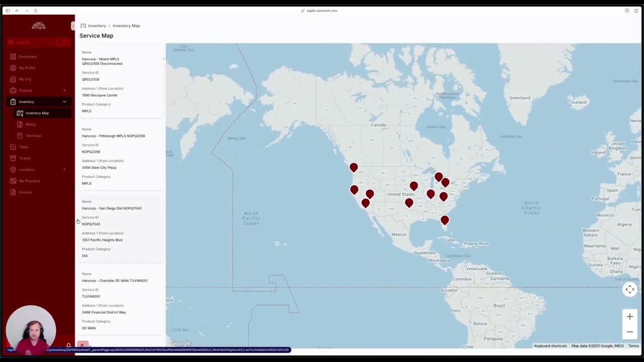Click the Tickets archive icon
This screenshot has height=362, width=644.
13,158
